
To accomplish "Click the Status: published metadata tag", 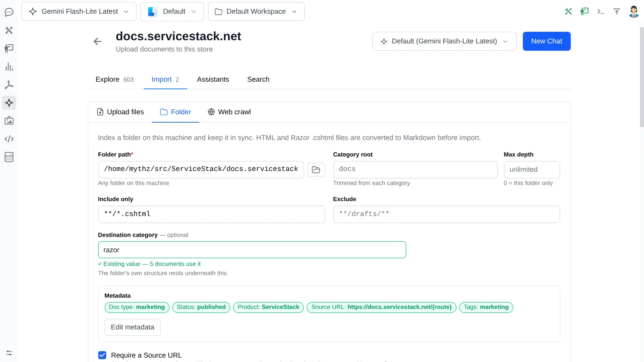I will 201,307.
